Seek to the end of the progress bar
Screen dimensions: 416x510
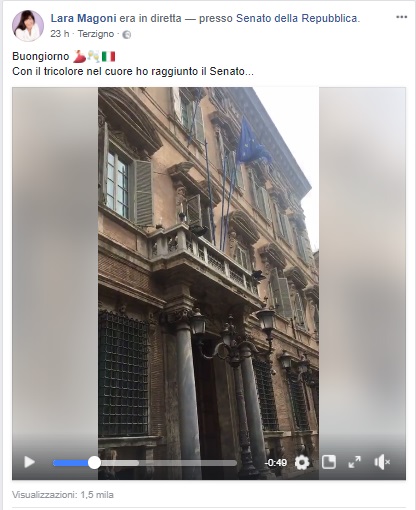(x=235, y=463)
